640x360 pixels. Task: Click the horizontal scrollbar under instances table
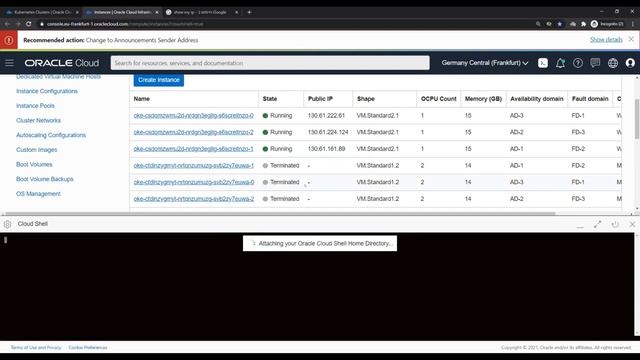tap(280, 213)
